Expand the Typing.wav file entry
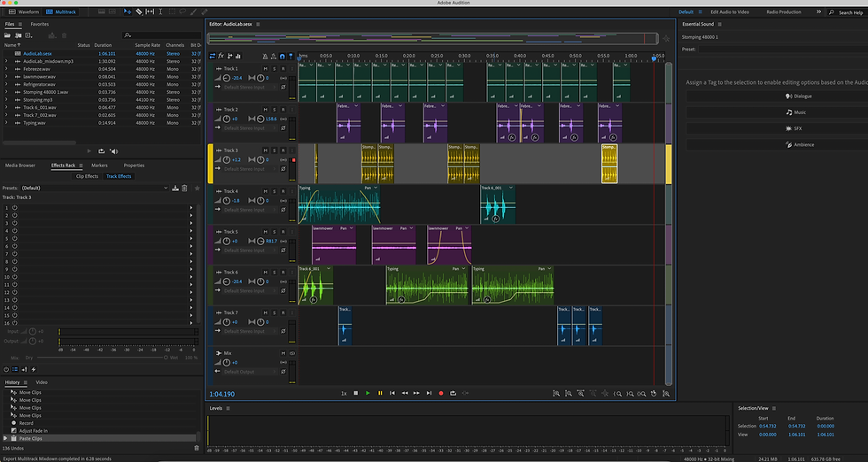The height and width of the screenshot is (462, 868). tap(6, 123)
